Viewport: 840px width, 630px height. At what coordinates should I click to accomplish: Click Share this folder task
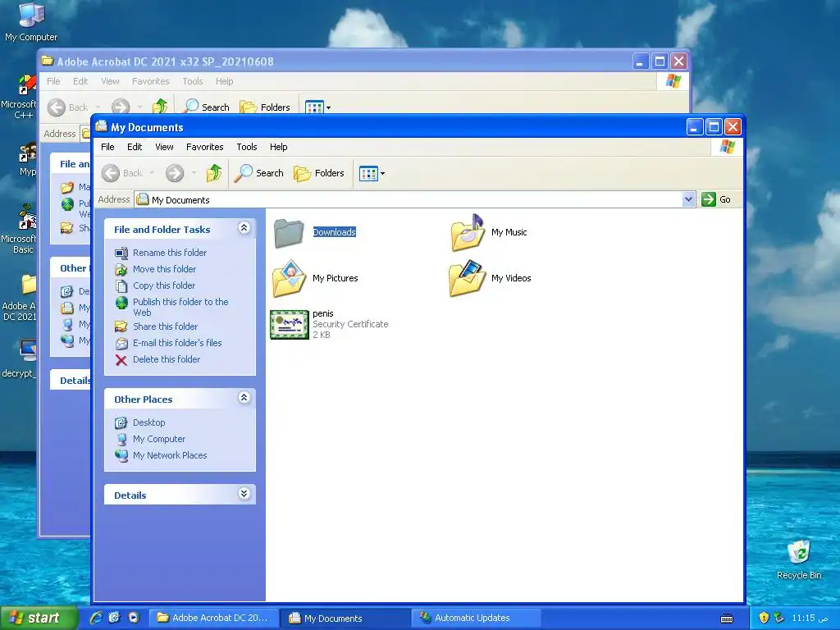(x=165, y=326)
